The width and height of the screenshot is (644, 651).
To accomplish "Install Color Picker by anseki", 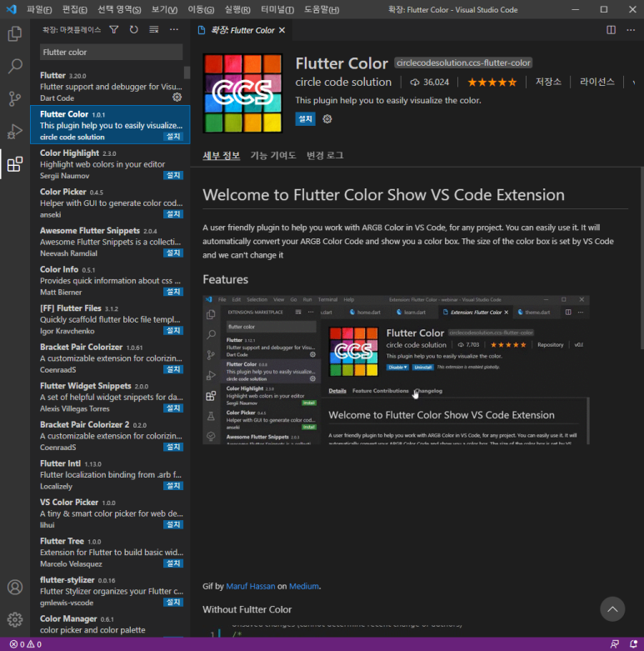I will point(173,214).
